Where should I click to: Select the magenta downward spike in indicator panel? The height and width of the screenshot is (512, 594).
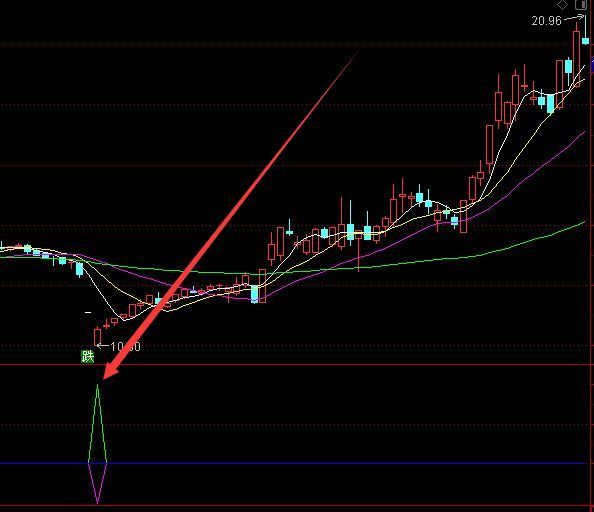click(x=97, y=483)
